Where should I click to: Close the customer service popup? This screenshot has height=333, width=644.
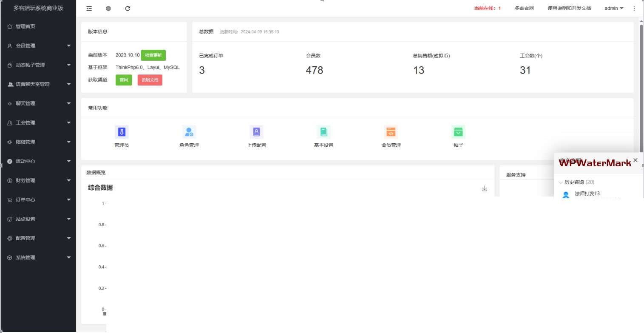(x=635, y=160)
